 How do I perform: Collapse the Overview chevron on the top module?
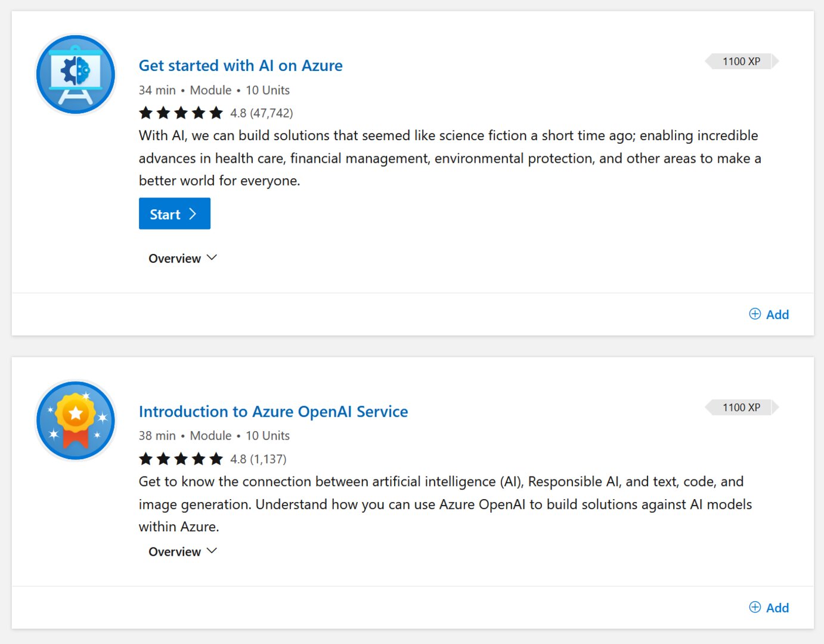[x=212, y=257]
